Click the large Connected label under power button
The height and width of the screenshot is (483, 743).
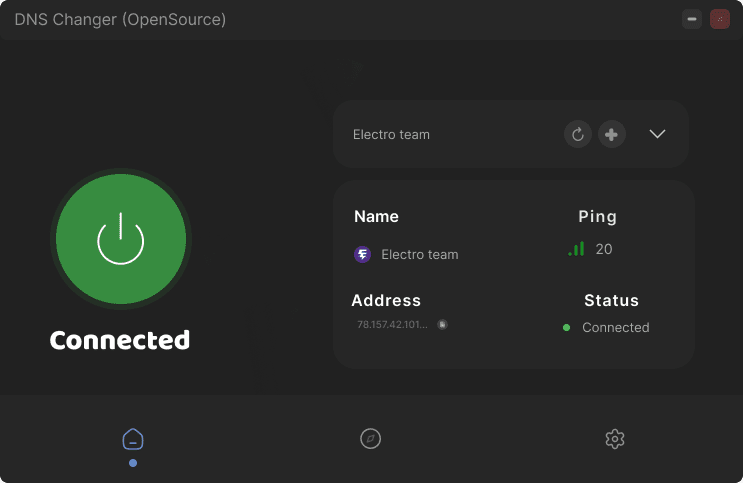click(120, 340)
